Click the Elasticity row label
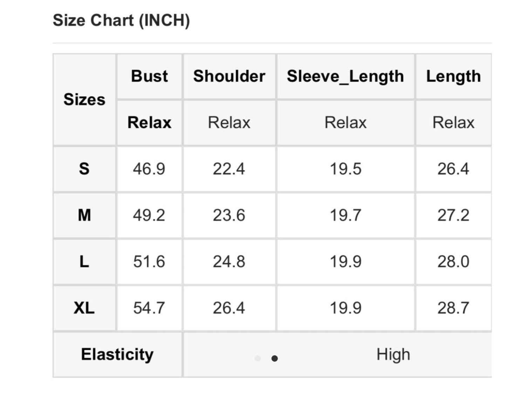 pos(117,354)
